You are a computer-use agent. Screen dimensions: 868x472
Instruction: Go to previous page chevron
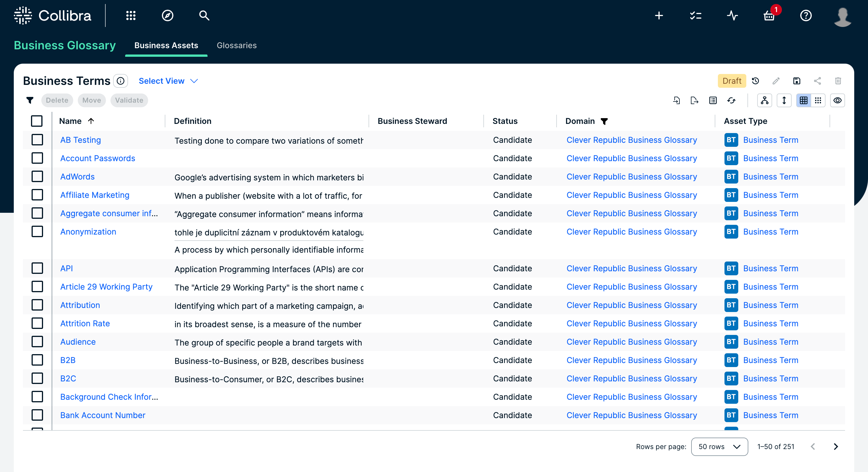click(813, 447)
